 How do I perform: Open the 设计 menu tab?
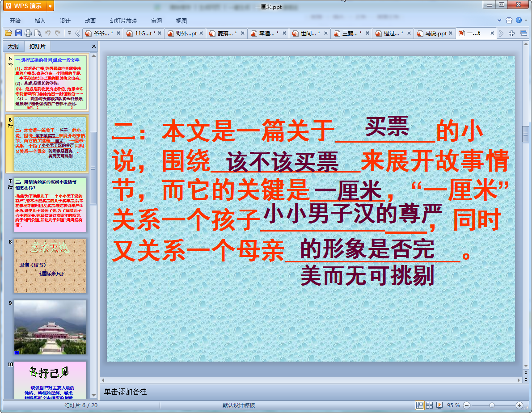(65, 21)
